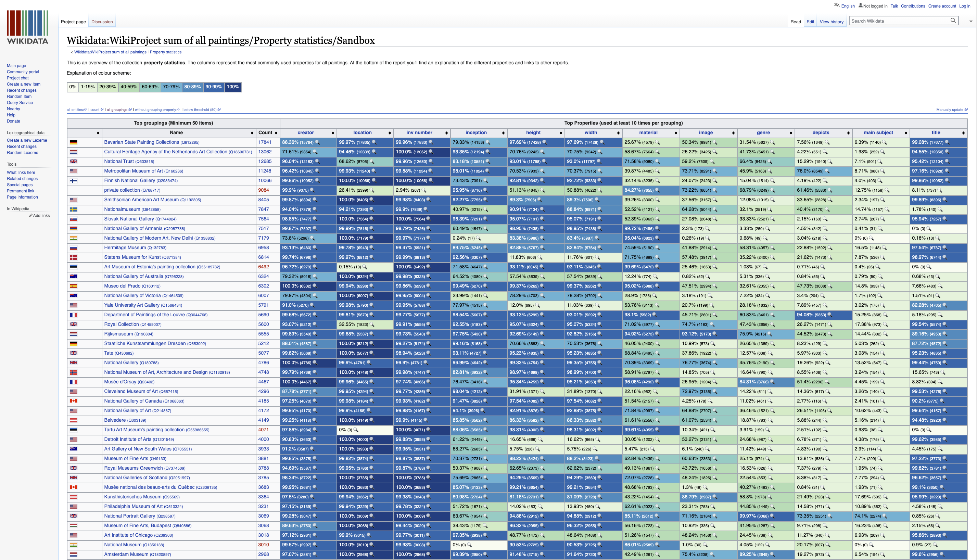The image size is (977, 560).
Task: Click magnifier icon next to Bavarian creator 88.36%
Action: coord(317,142)
